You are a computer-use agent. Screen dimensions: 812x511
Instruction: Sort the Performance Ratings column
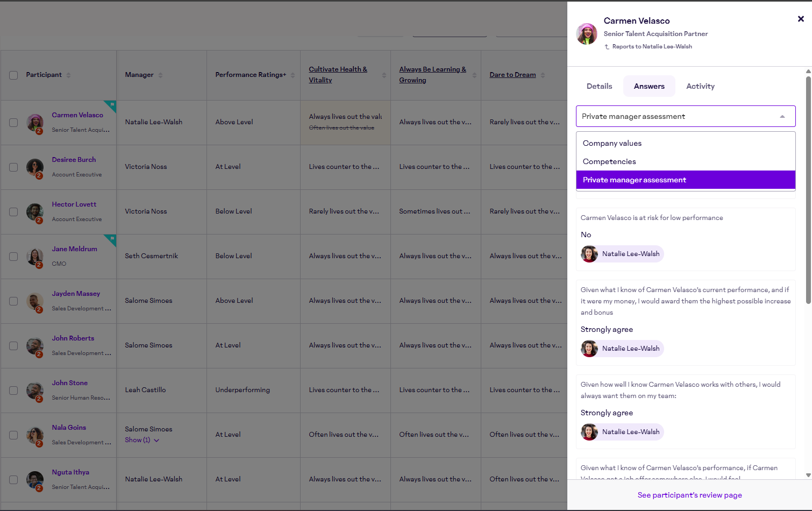pos(293,75)
